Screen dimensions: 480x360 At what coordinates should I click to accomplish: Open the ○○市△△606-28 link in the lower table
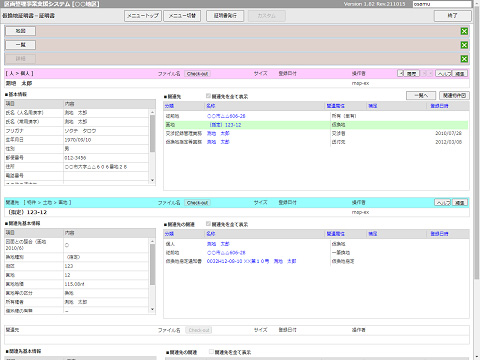pyautogui.click(x=226, y=253)
